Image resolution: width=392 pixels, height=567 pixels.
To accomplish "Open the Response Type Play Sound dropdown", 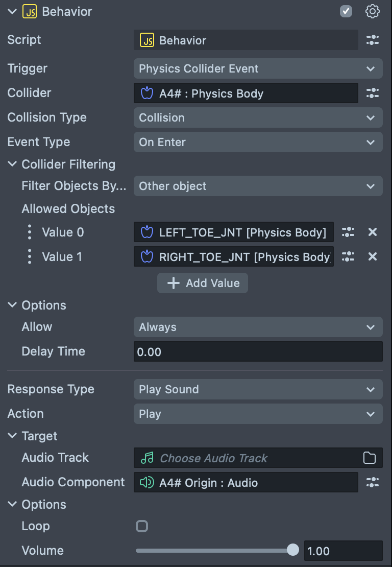I will 258,389.
